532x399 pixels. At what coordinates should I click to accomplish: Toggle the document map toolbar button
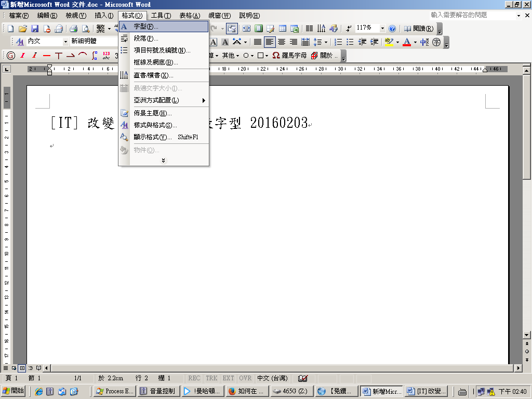[x=232, y=29]
